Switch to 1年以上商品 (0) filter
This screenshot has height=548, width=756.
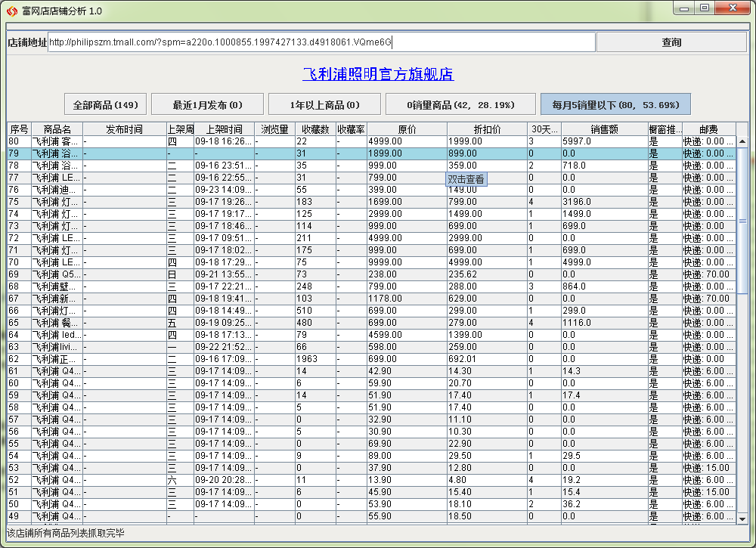324,104
